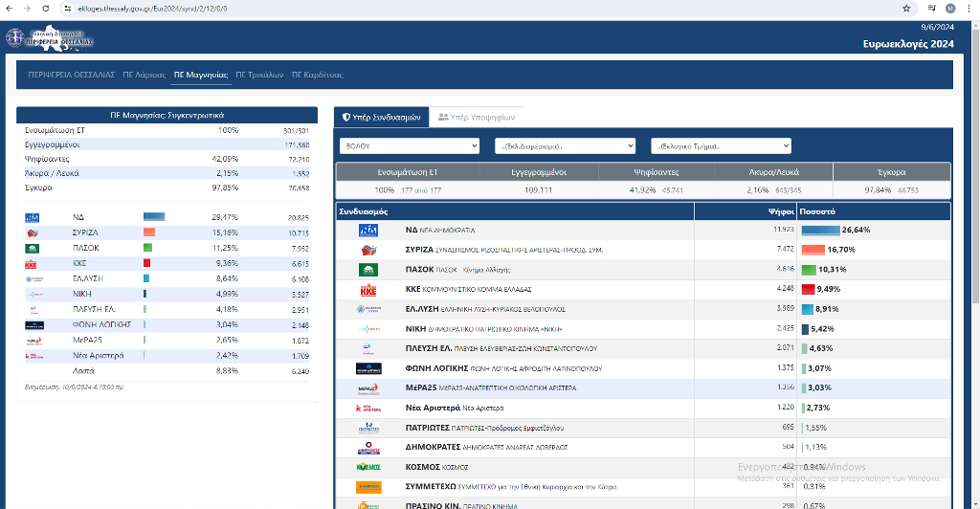This screenshot has height=509, width=980.
Task: Click ΣΥΡΙΖΑ logo in results table
Action: pos(368,250)
